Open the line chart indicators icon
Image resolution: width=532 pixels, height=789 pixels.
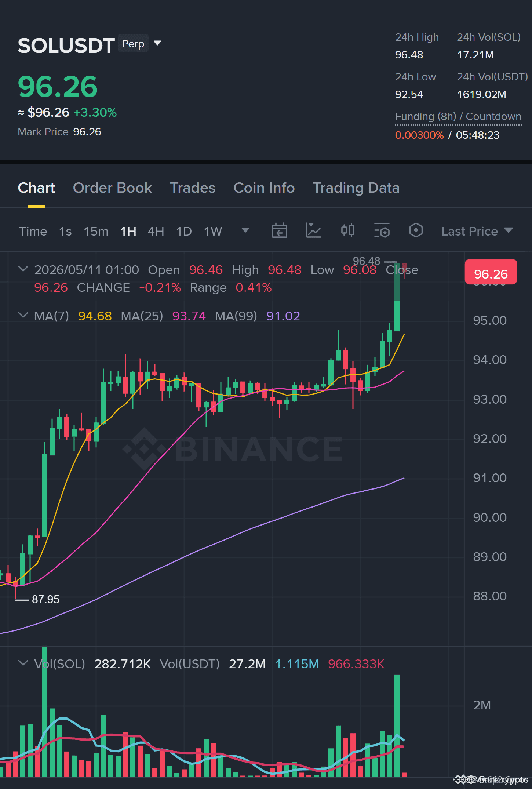click(313, 231)
